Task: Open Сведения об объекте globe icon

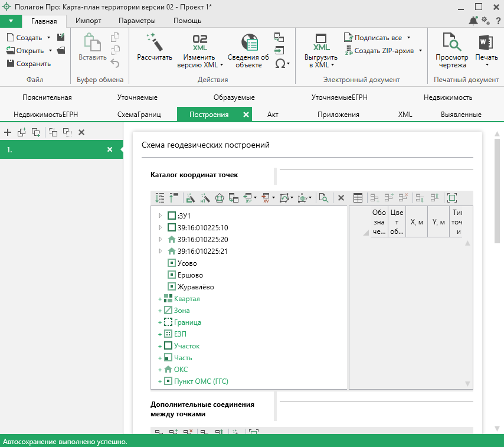Action: point(250,43)
